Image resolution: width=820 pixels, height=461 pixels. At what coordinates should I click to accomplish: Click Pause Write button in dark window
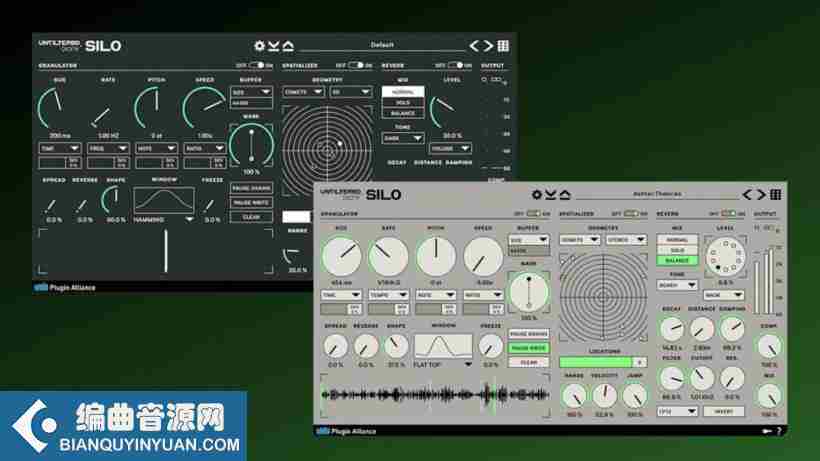pos(251,202)
